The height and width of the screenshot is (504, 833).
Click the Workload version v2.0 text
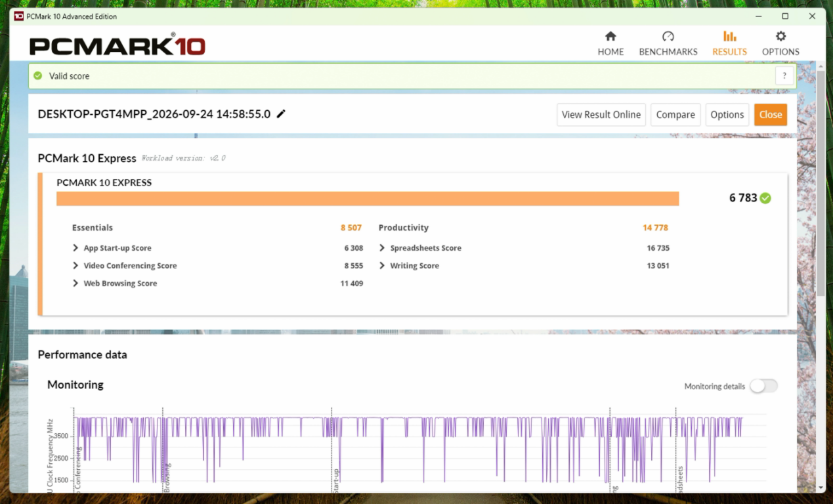coord(184,159)
